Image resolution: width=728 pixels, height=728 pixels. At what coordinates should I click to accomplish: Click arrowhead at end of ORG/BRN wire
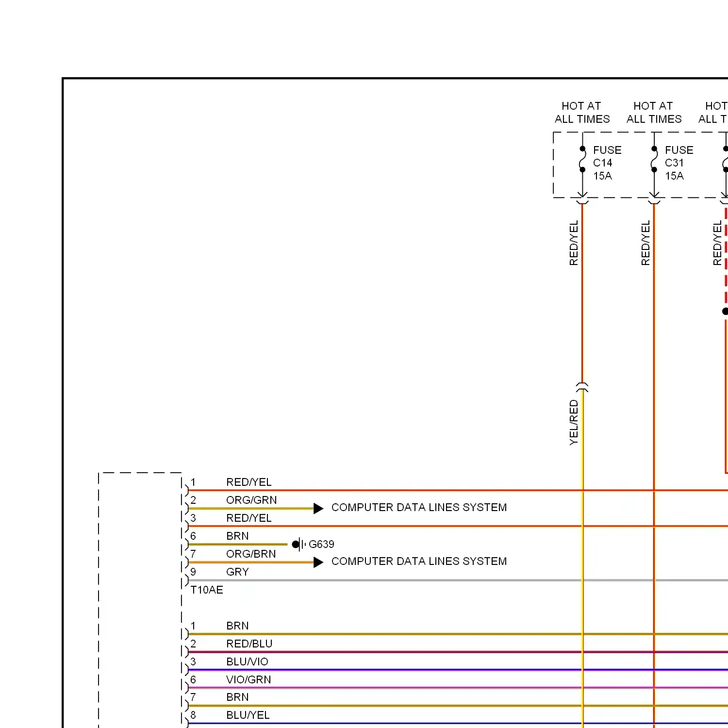pos(318,562)
